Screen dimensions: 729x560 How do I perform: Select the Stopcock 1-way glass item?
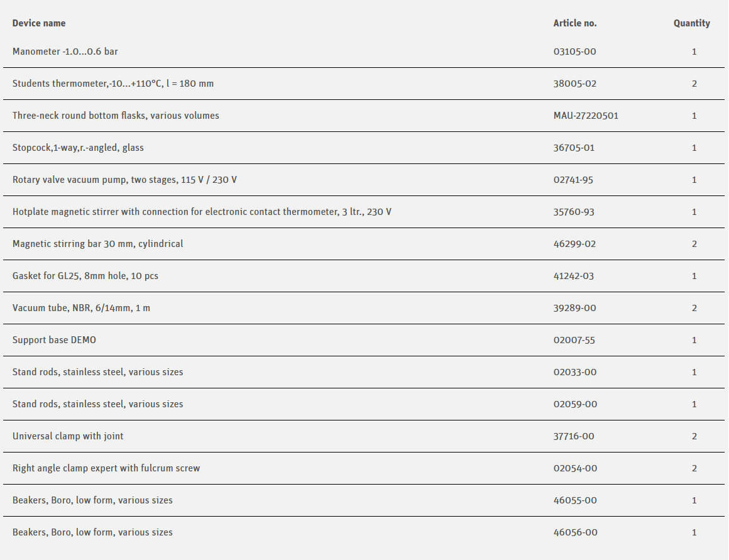(78, 148)
